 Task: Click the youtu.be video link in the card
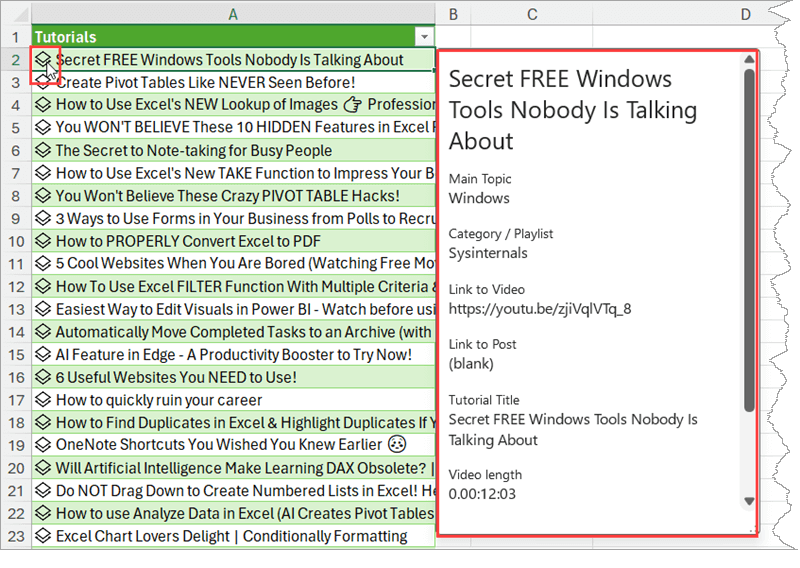pyautogui.click(x=539, y=308)
